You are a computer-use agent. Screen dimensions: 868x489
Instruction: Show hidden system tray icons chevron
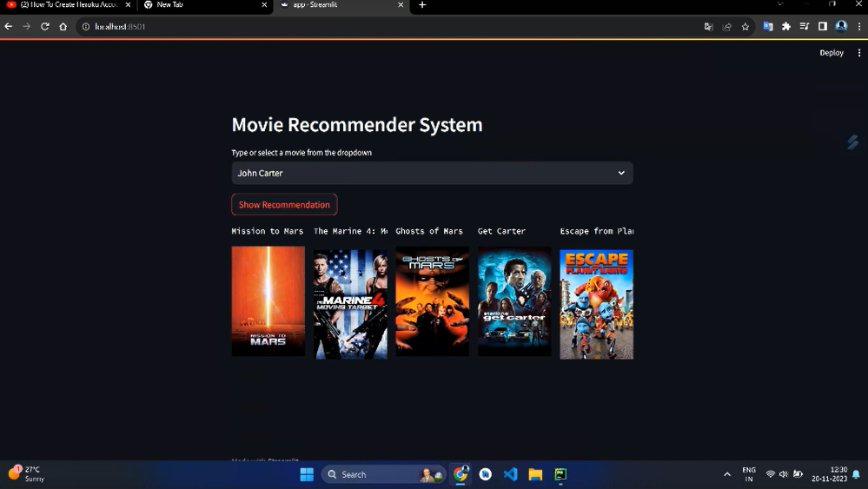tap(727, 474)
